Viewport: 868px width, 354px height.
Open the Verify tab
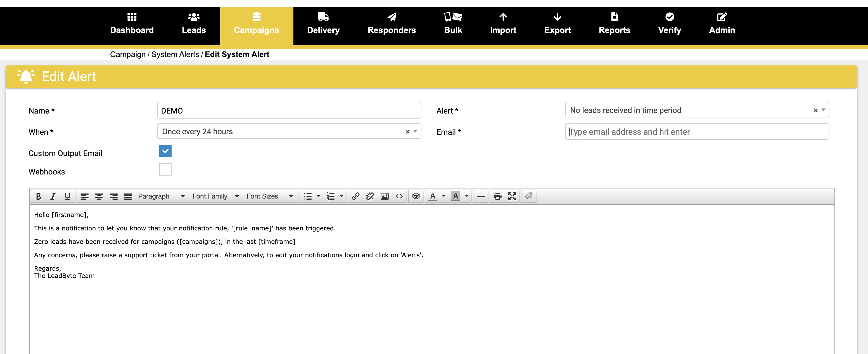pyautogui.click(x=670, y=25)
